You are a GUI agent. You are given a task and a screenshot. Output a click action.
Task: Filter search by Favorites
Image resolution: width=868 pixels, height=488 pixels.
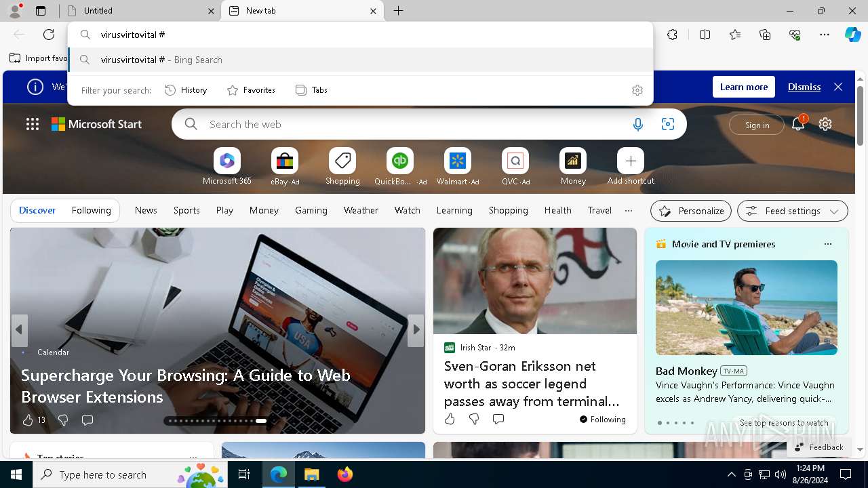251,90
